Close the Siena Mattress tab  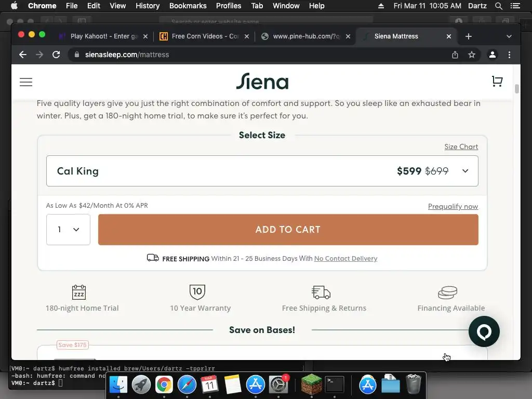(x=449, y=36)
